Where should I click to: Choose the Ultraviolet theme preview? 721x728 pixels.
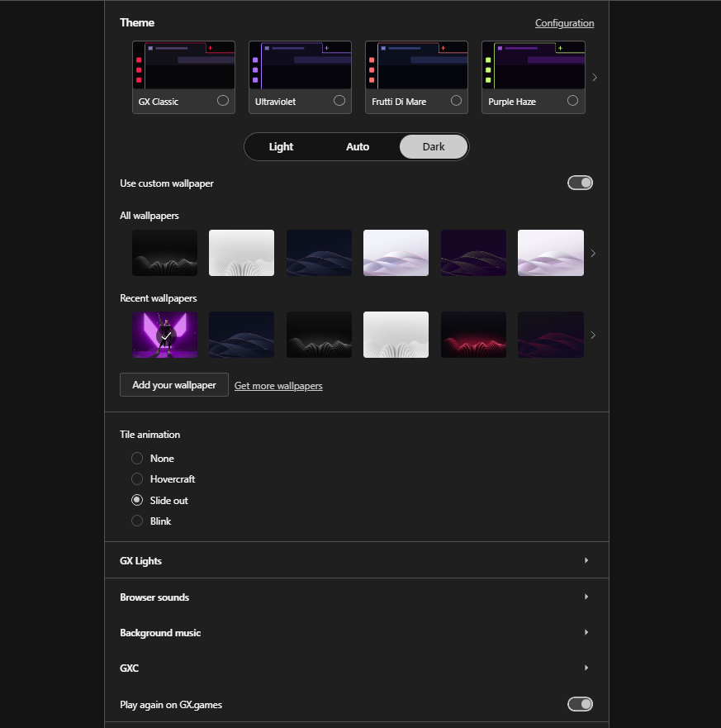[300, 77]
